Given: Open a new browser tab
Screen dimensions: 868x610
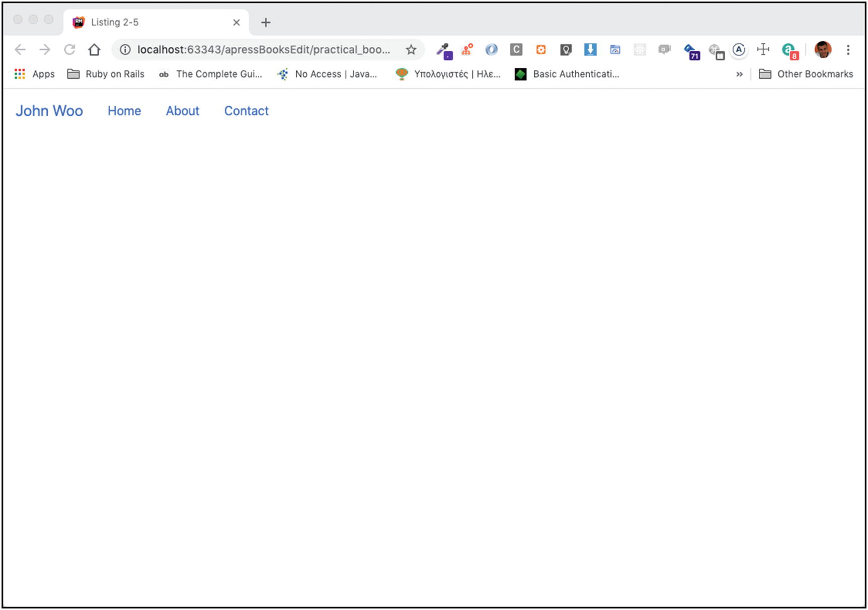Looking at the screenshot, I should (x=266, y=22).
